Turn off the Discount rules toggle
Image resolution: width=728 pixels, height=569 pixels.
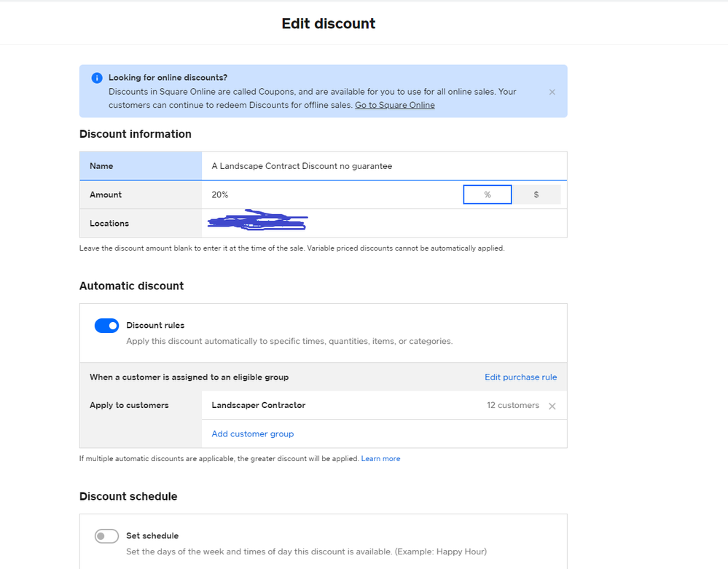tap(106, 326)
